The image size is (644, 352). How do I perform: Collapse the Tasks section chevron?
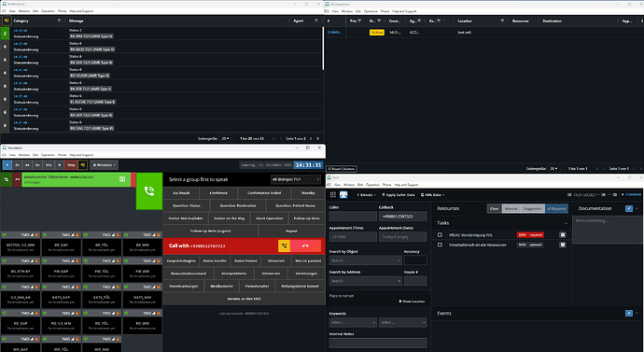[566, 223]
